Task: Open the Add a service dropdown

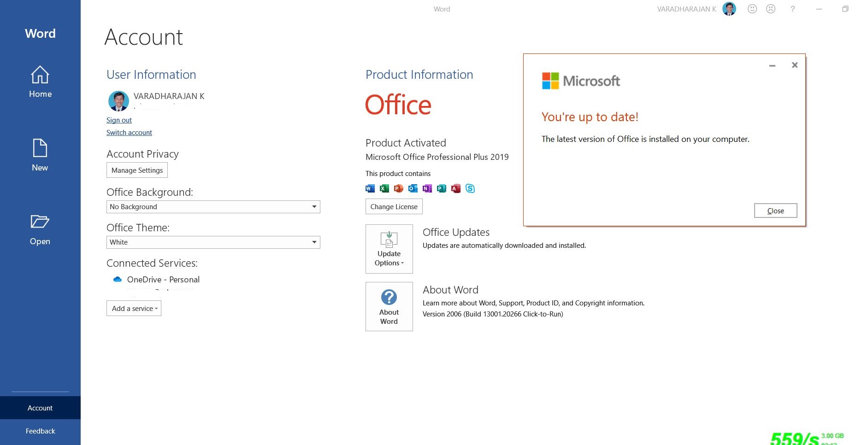Action: [134, 308]
